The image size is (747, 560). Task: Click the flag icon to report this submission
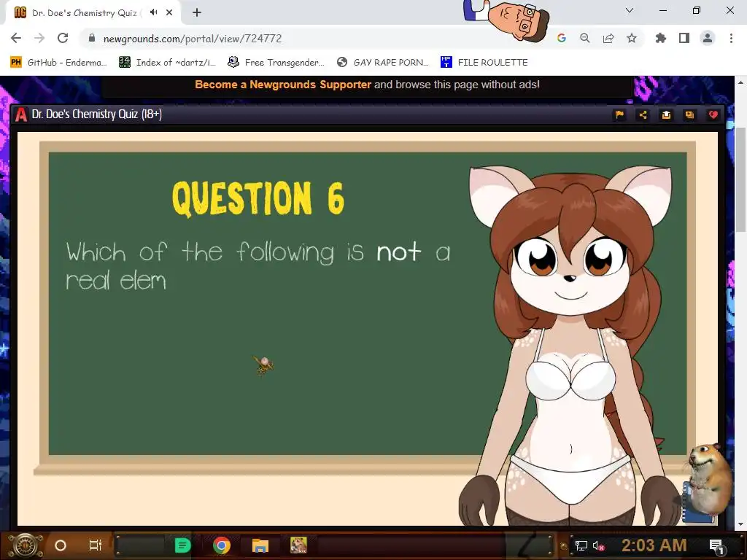click(x=619, y=114)
